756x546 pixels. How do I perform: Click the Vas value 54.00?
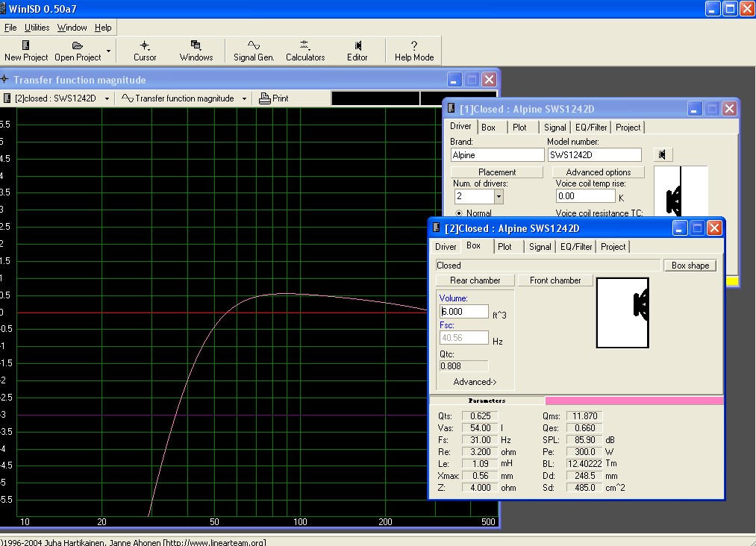click(x=480, y=428)
